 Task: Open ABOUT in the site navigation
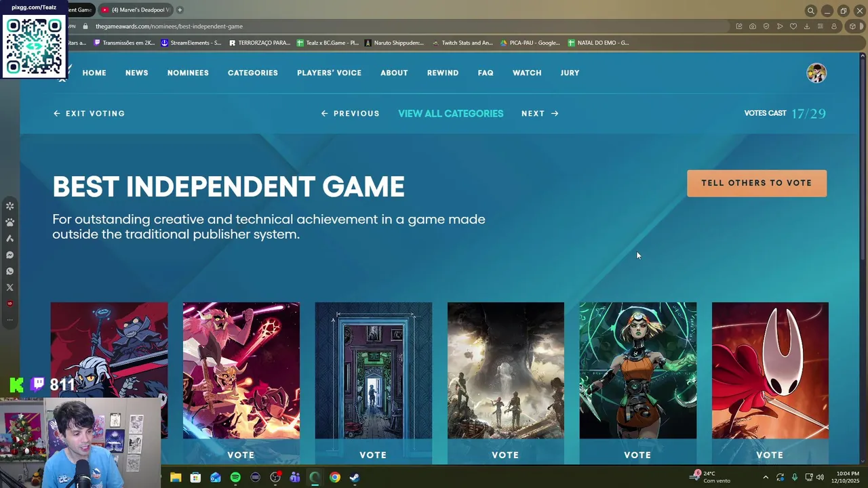point(394,73)
